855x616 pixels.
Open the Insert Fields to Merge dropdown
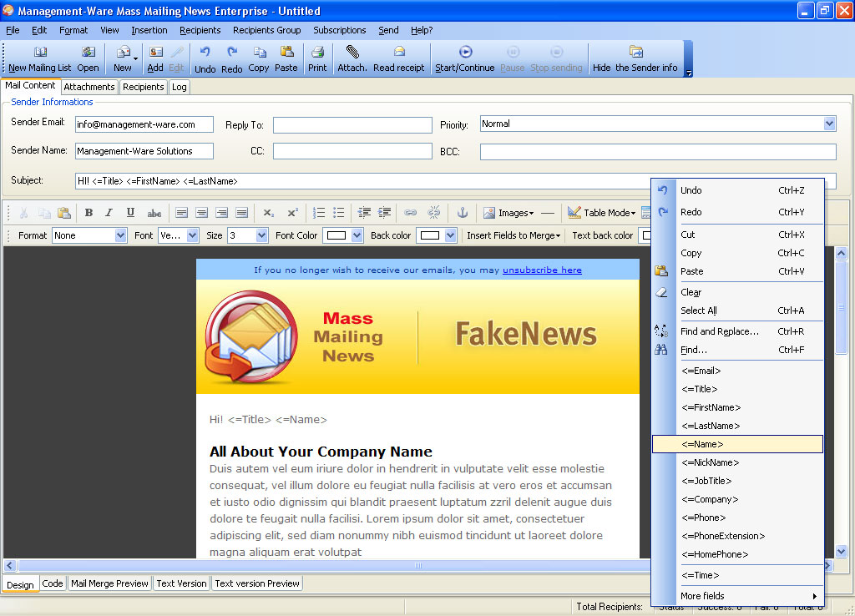514,235
